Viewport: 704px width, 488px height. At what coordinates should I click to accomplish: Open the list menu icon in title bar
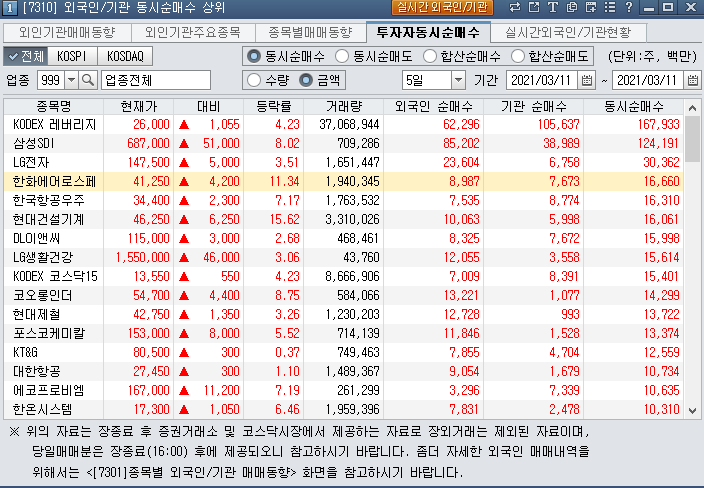[x=610, y=7]
